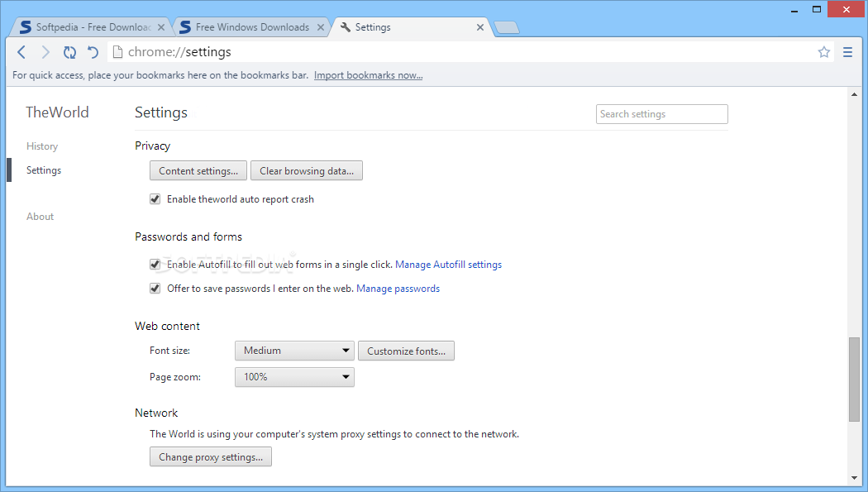Open a new tab
Viewport: 868px width, 492px height.
point(506,27)
